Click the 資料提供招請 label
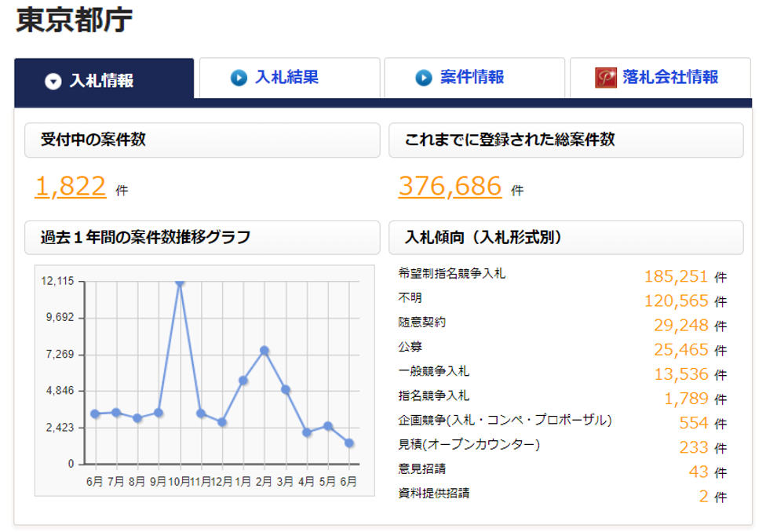Viewport: 766px width, 532px height. pos(433,493)
